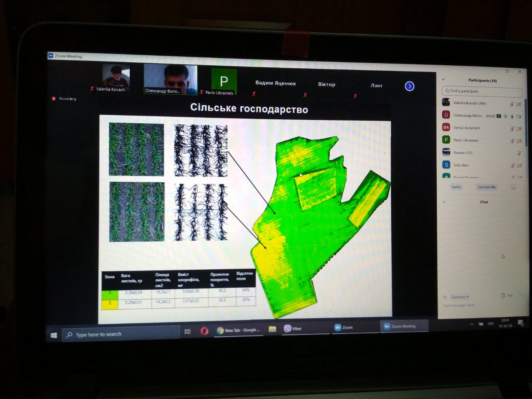Toggle Valeriia Kovach's microphone mute icon
Viewport: 532px width, 399px height.
512,104
